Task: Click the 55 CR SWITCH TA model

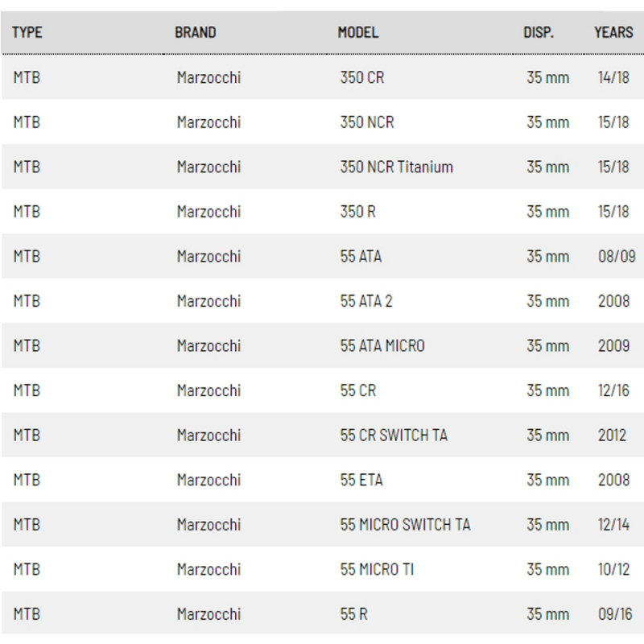Action: [x=394, y=435]
